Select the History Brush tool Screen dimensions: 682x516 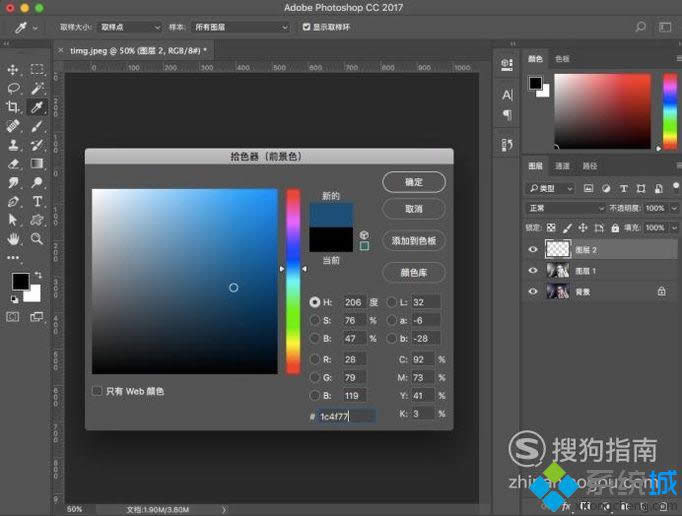pyautogui.click(x=37, y=145)
